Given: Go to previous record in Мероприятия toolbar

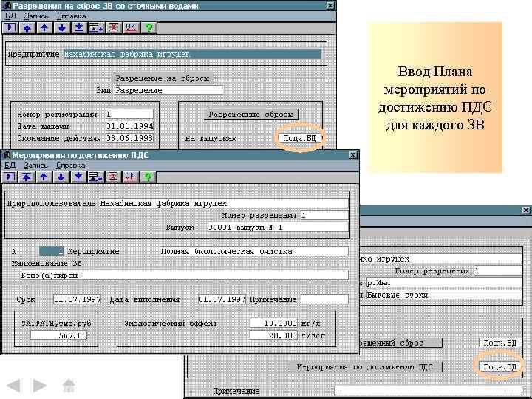Looking at the screenshot, I should pos(44,177).
